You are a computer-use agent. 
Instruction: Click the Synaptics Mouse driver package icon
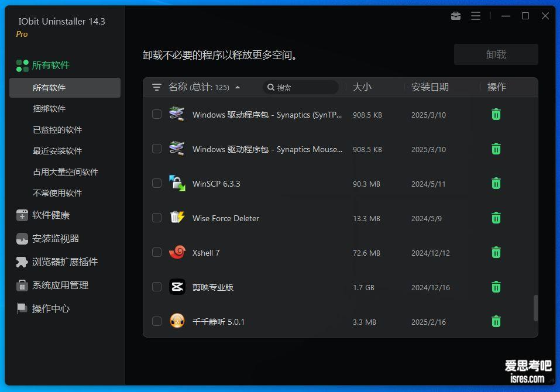point(177,149)
